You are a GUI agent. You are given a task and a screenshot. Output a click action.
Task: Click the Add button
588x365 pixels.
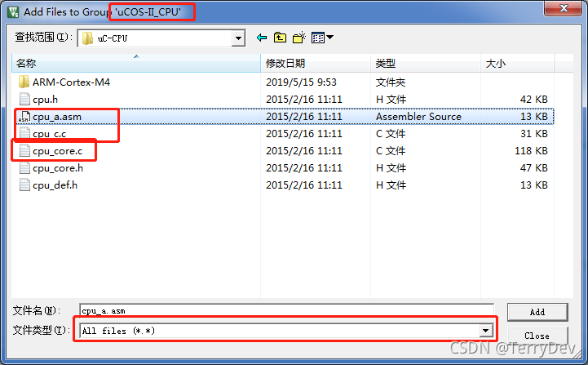pos(537,312)
